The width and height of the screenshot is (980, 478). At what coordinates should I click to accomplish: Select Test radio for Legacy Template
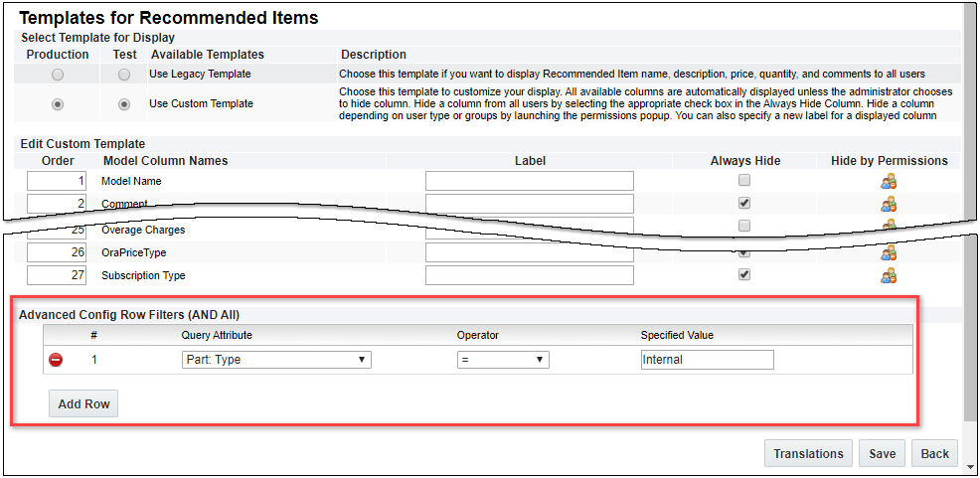click(124, 75)
